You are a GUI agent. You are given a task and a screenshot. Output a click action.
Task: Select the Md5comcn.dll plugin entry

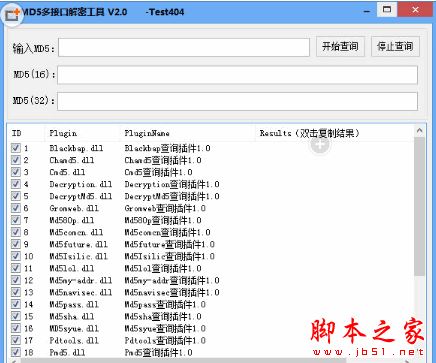(x=76, y=232)
